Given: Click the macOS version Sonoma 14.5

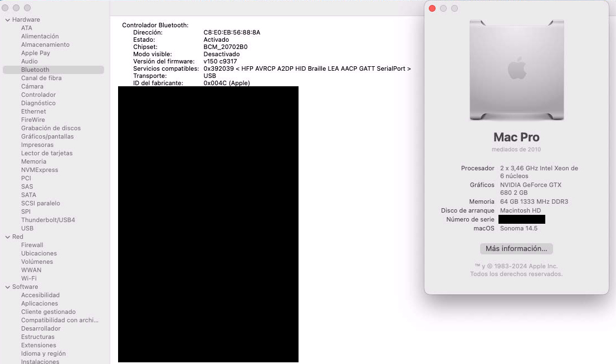Looking at the screenshot, I should tap(519, 228).
